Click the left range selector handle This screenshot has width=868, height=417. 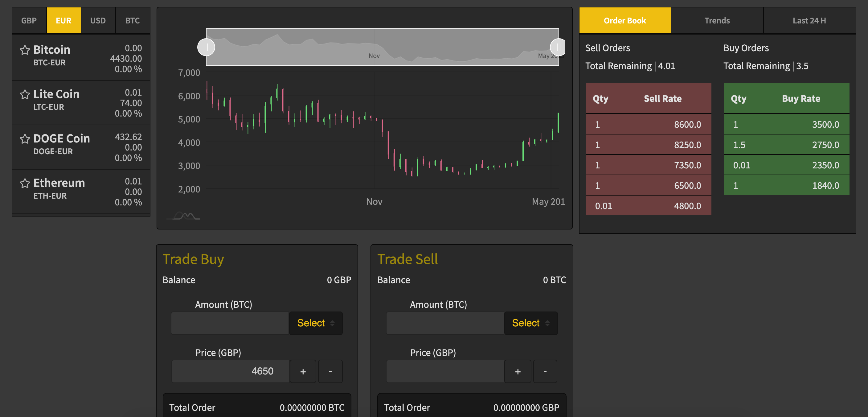pos(206,47)
